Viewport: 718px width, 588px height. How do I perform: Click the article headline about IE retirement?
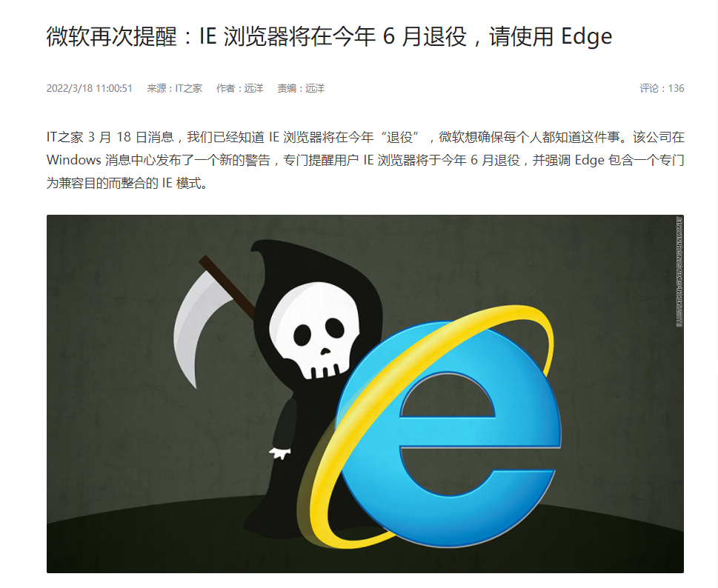(x=329, y=36)
